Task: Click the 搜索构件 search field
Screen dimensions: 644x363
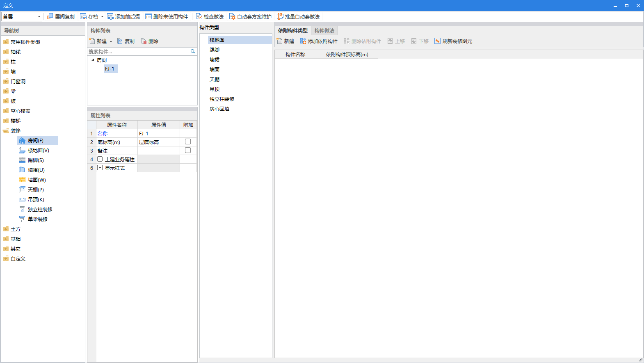Action: (139, 51)
